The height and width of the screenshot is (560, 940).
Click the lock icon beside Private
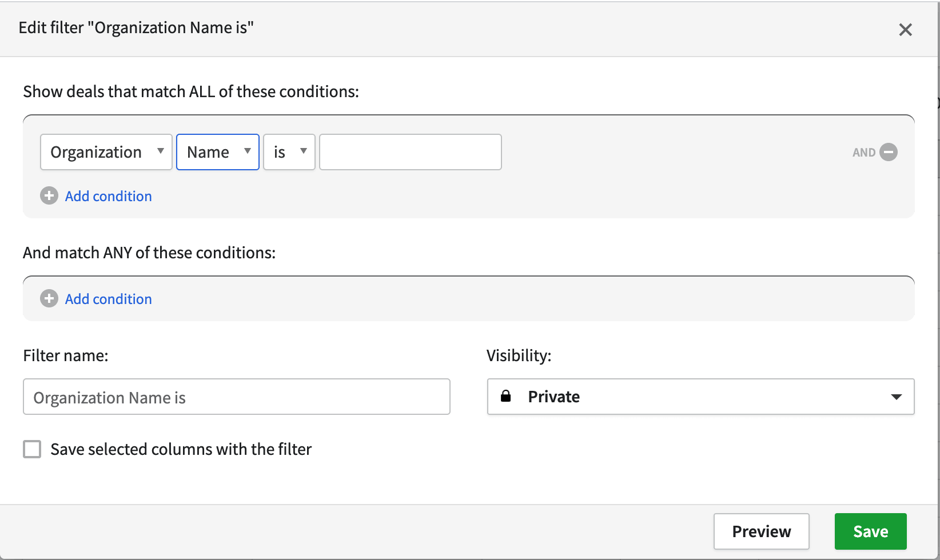click(x=505, y=397)
